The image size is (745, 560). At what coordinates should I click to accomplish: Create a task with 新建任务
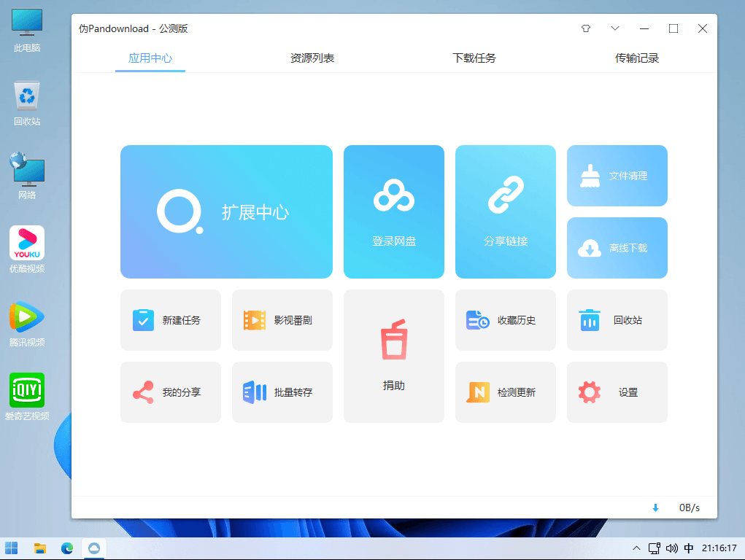pos(171,320)
